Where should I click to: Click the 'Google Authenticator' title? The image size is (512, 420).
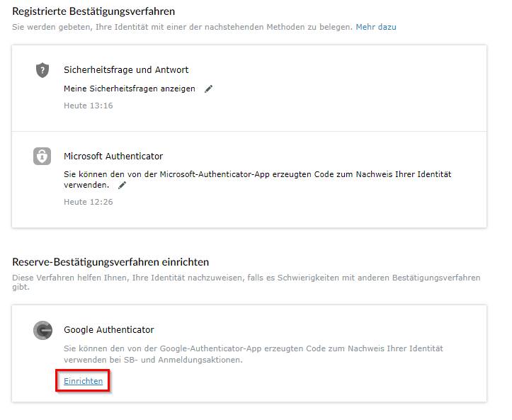pos(109,330)
